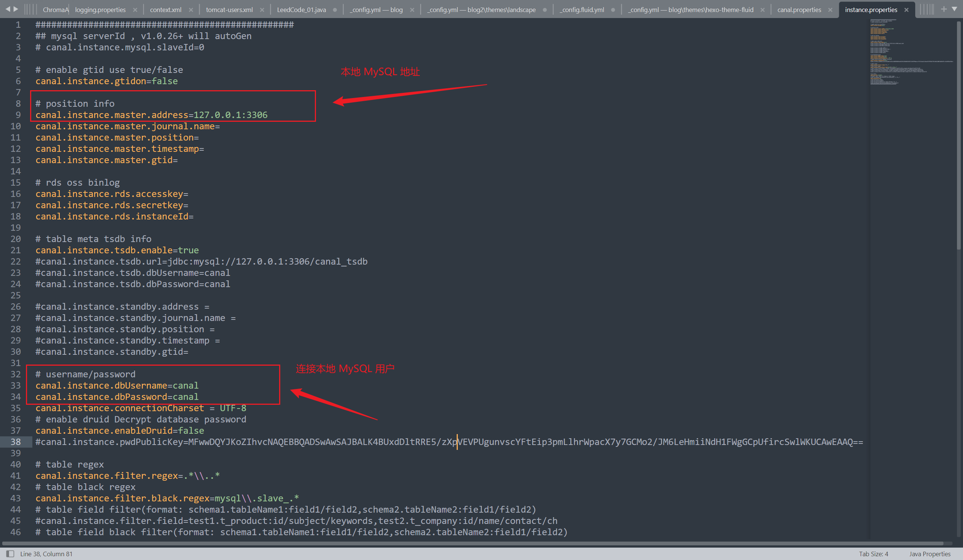Close the hexo-theme-fluid _config.yml tab
This screenshot has width=963, height=560.
point(763,10)
